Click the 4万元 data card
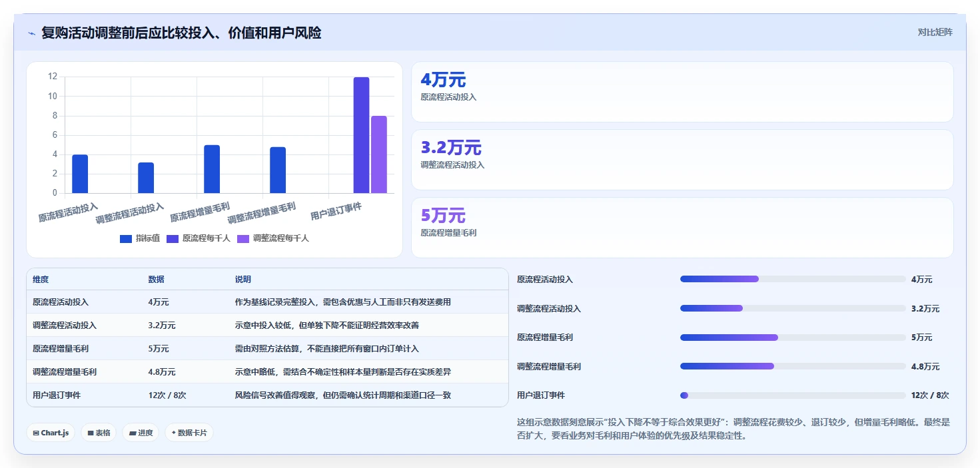 coord(682,92)
